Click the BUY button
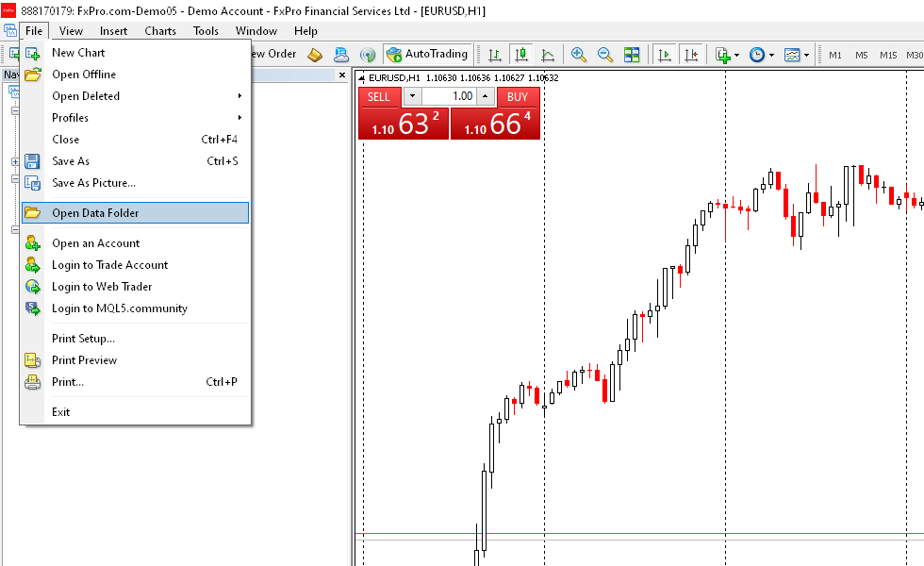 pos(518,96)
